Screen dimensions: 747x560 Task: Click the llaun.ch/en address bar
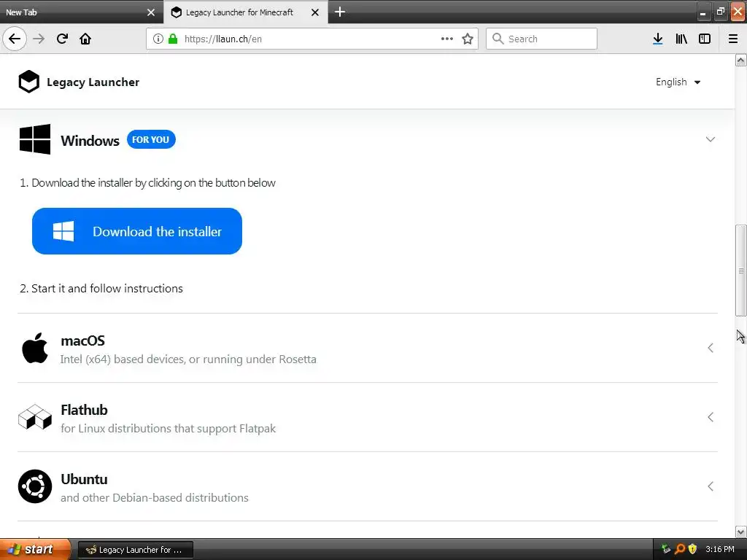click(311, 39)
